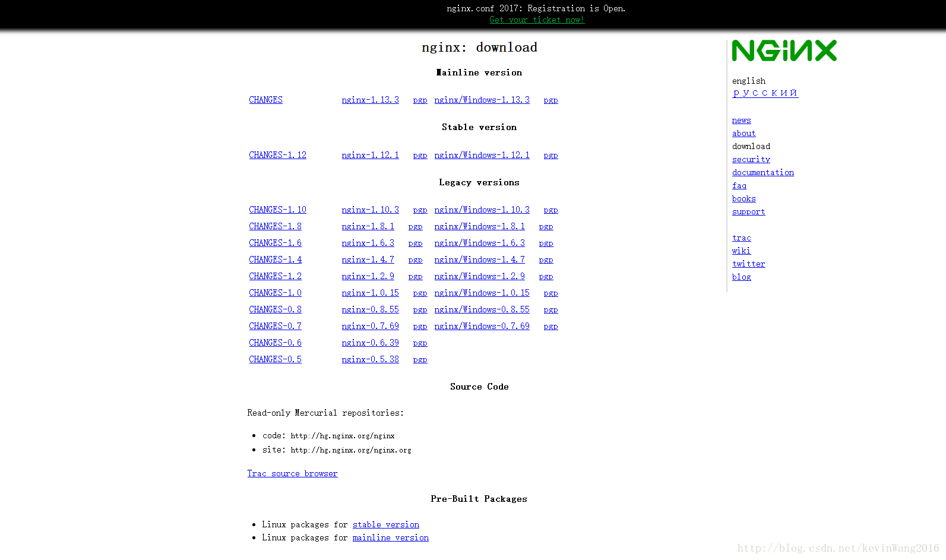Download nginx-1.4.7
This screenshot has height=560, width=946.
(x=368, y=260)
